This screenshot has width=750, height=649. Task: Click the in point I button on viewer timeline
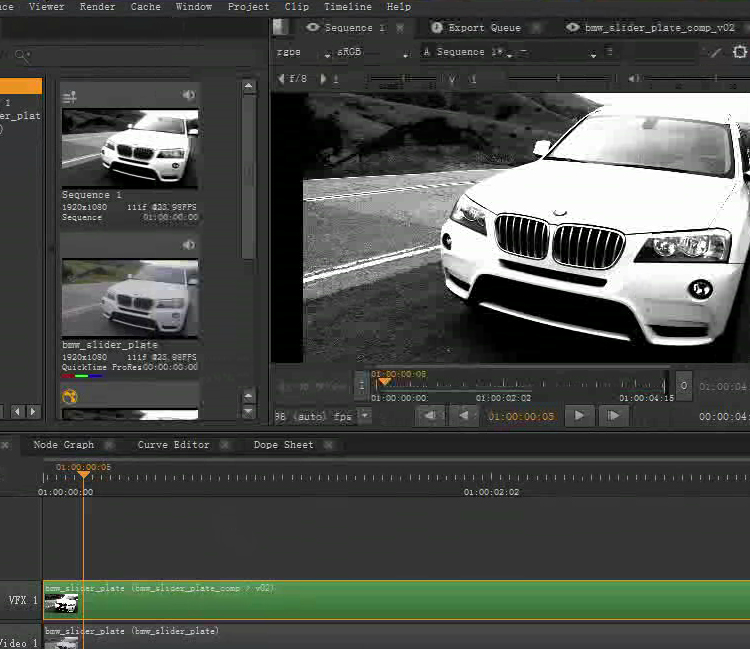click(362, 385)
